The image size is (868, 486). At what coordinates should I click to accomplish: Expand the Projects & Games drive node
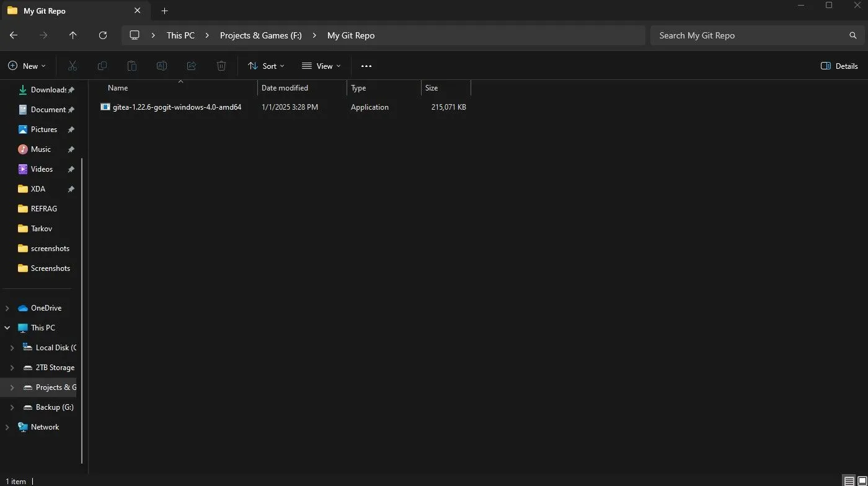point(12,387)
